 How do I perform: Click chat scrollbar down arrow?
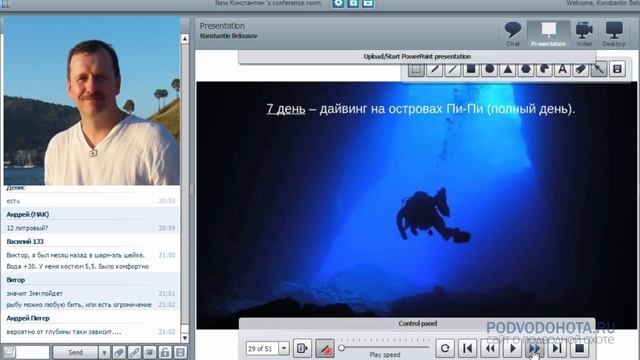[184, 338]
